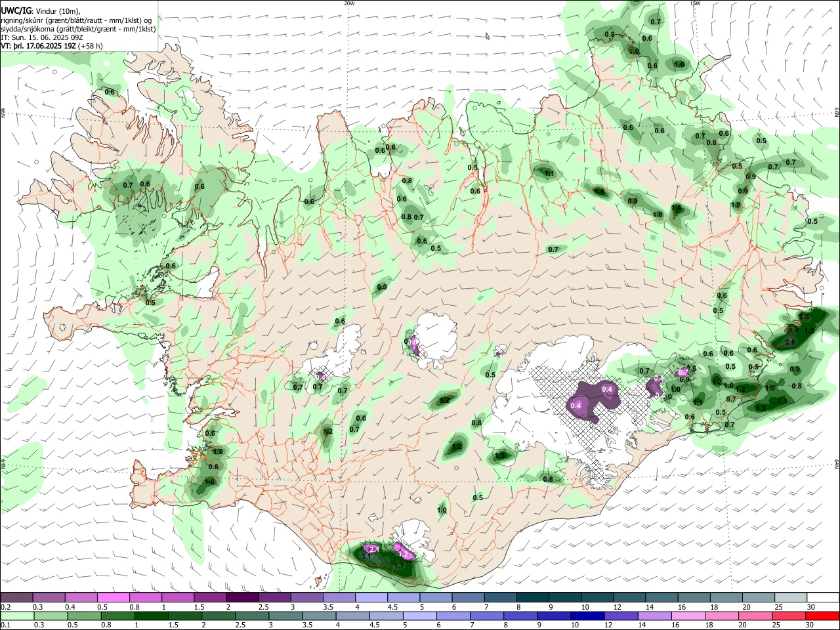840x630 pixels.
Task: Pick the dark teal snow swatch at 8
Action: [532, 597]
